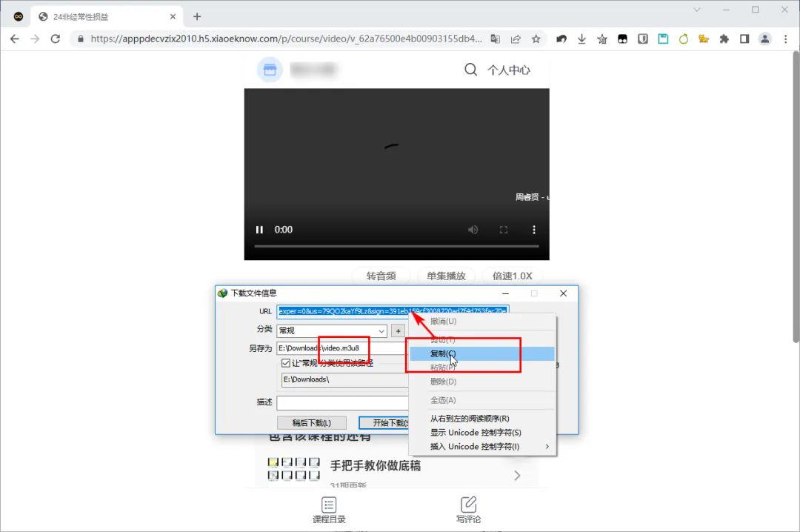
Task: Click the search magnifier next to 个人中心
Action: (470, 68)
